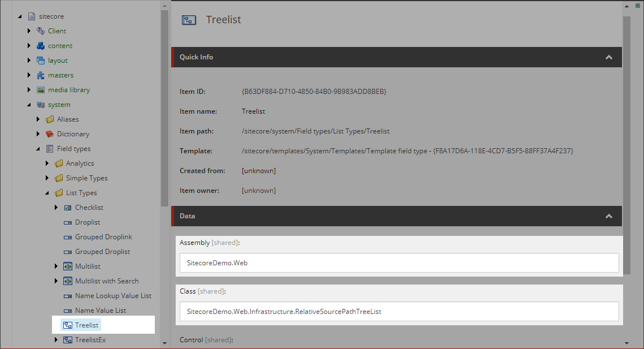Click the Multilist with Search icon
This screenshot has width=644, height=349.
[x=68, y=281]
